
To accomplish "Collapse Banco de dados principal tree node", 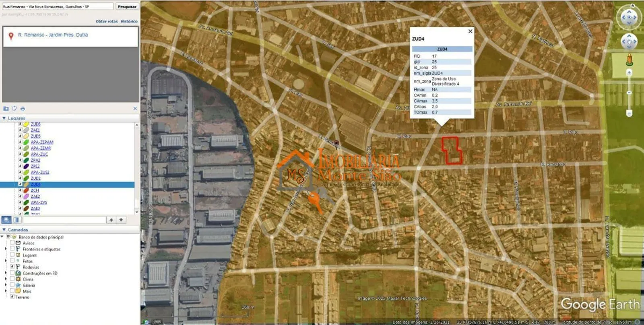I will pyautogui.click(x=3, y=237).
